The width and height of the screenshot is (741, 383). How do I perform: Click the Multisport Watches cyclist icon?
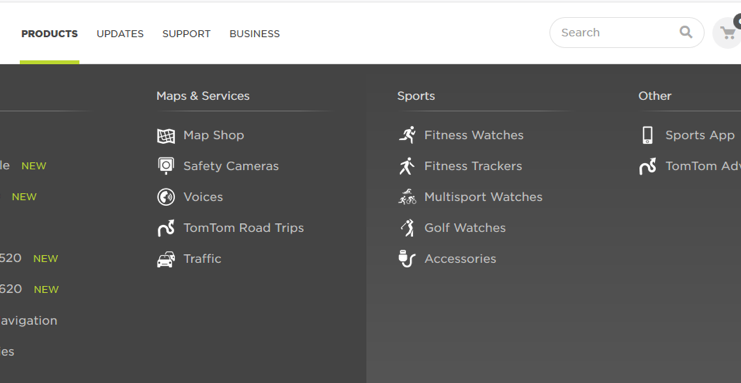(x=407, y=197)
